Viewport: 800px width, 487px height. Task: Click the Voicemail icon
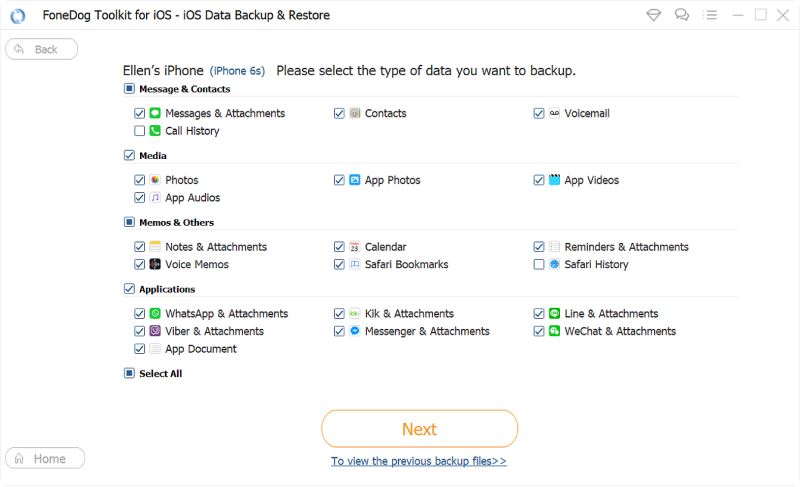[554, 113]
